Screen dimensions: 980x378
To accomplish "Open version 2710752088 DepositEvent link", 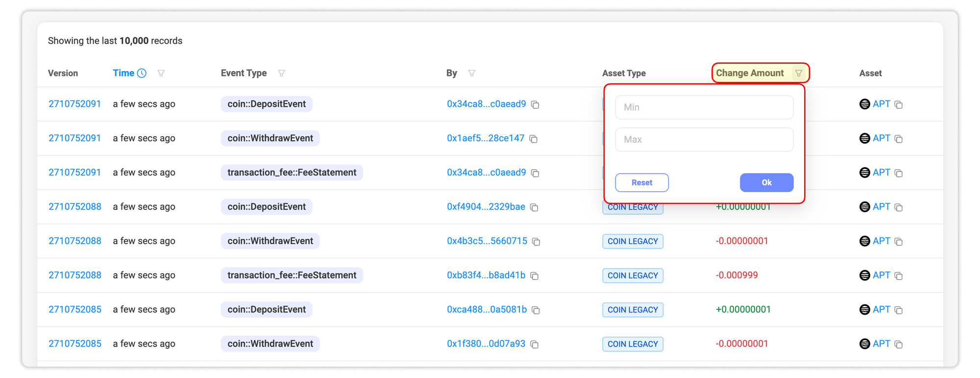I will (x=74, y=207).
